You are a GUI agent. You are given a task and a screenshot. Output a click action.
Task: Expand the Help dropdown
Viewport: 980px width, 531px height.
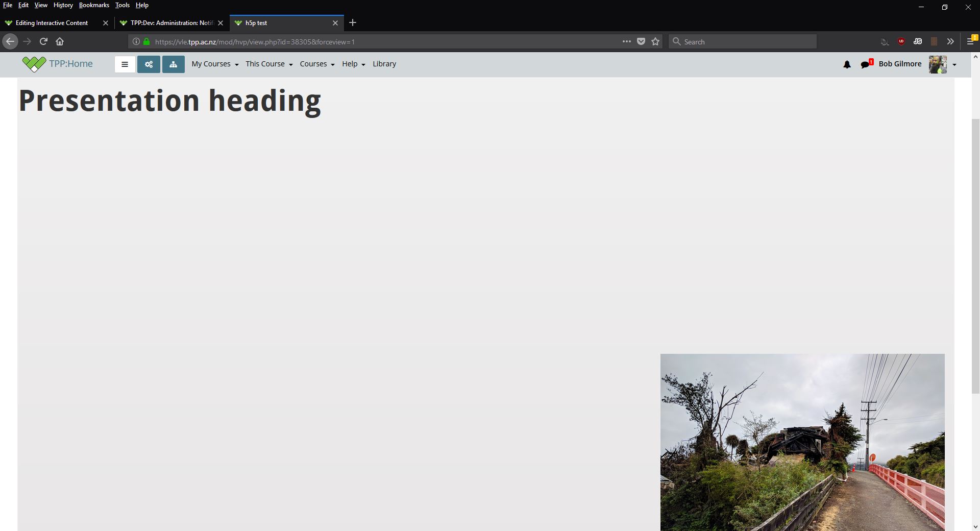click(354, 64)
